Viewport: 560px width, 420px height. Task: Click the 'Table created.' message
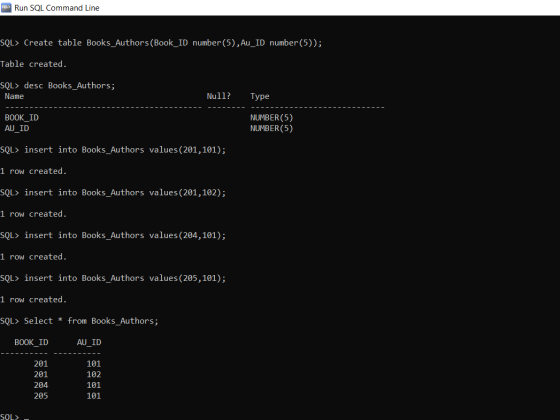coord(33,64)
